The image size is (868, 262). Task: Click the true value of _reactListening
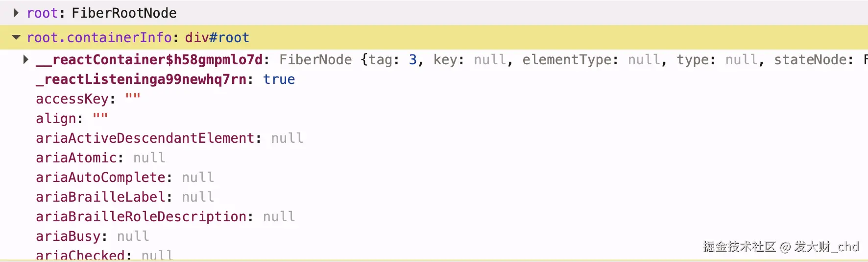click(x=279, y=79)
